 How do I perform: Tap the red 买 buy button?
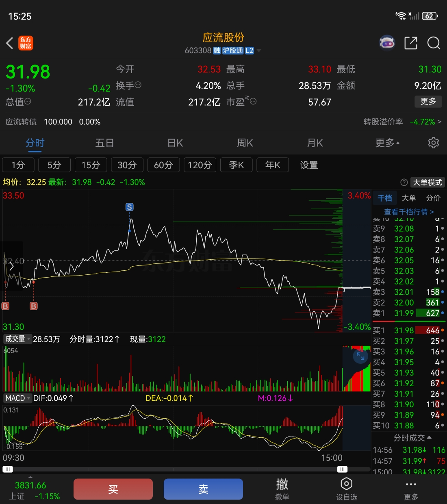[113, 489]
